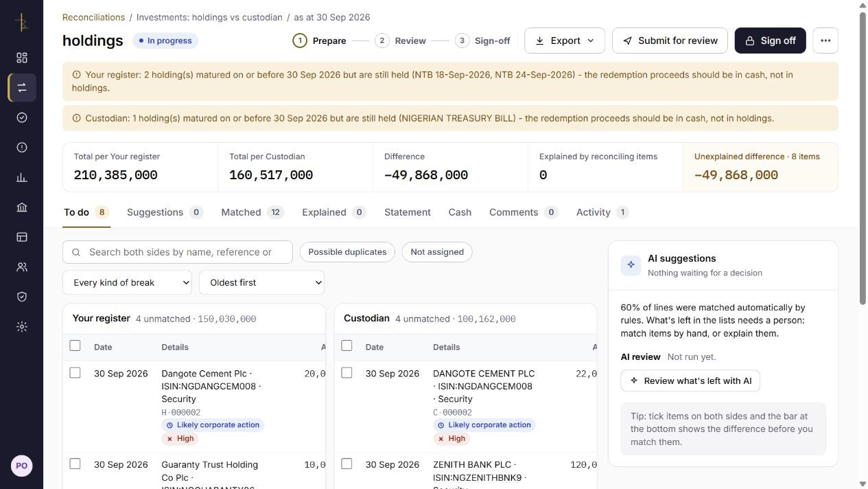The height and width of the screenshot is (489, 868).
Task: Open the Oldest first sort dropdown
Action: 261,282
